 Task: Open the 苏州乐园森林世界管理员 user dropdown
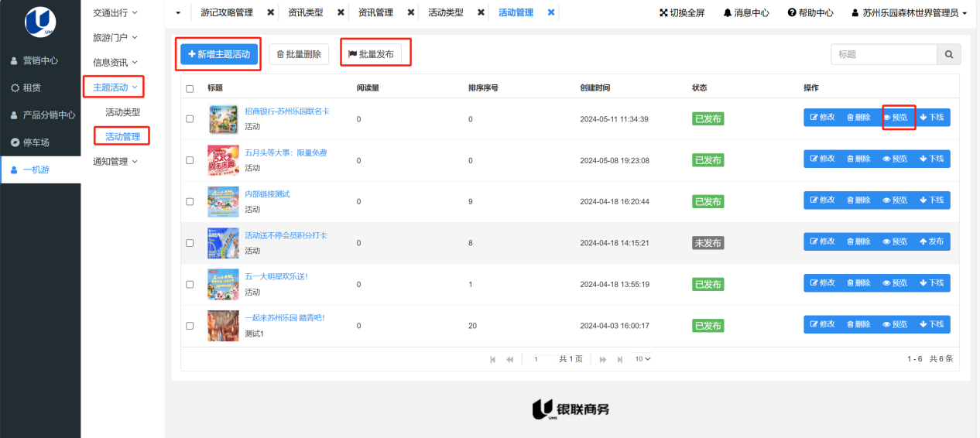[x=909, y=13]
